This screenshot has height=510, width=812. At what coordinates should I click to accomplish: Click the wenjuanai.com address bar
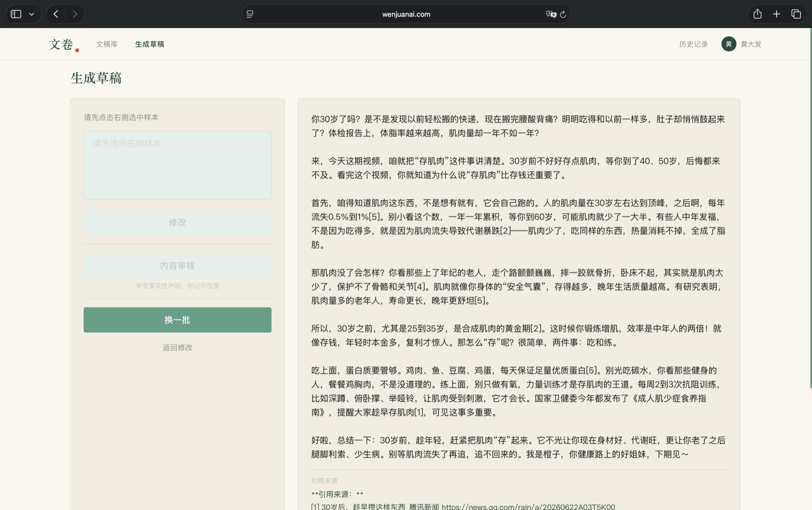click(406, 14)
